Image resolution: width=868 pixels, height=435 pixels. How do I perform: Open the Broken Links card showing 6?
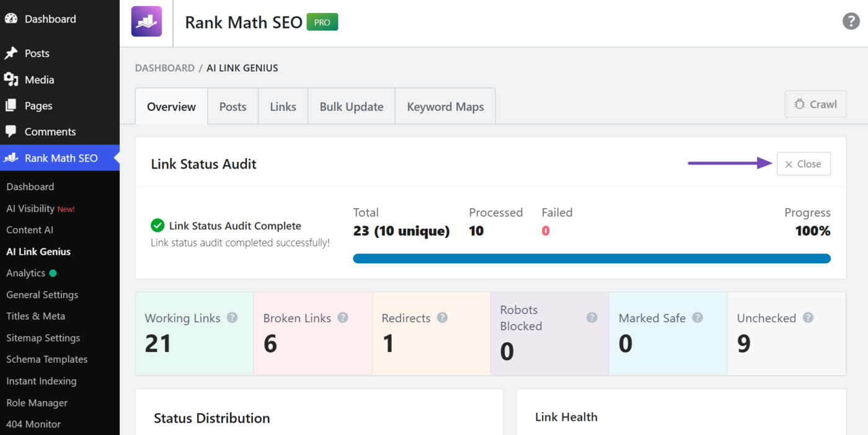coord(313,334)
